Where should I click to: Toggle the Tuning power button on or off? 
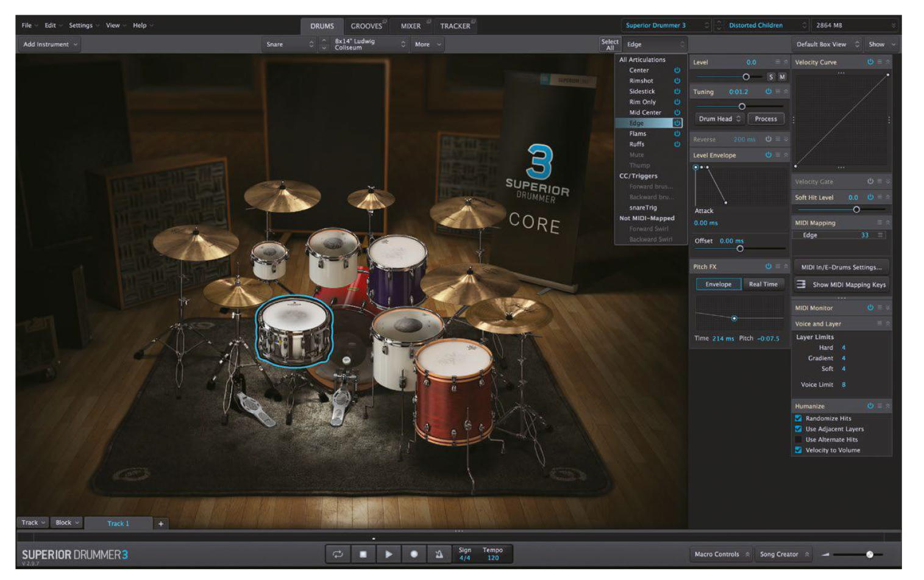[768, 91]
